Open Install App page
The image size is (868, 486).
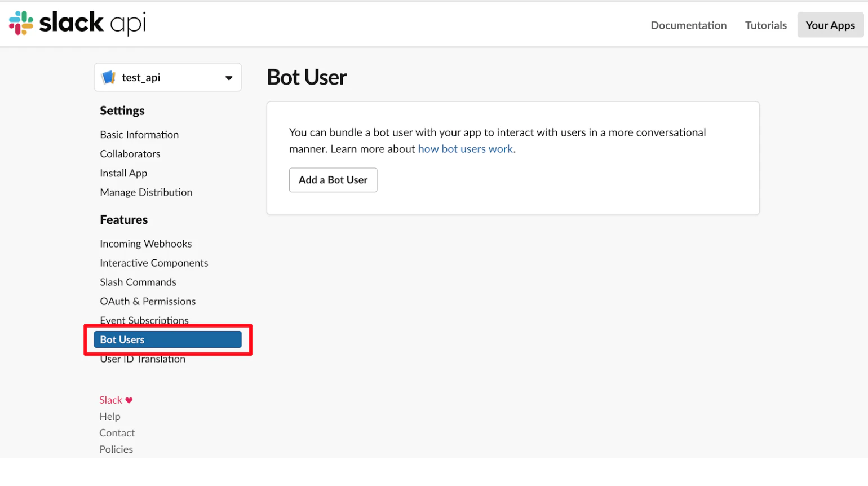[x=123, y=173]
